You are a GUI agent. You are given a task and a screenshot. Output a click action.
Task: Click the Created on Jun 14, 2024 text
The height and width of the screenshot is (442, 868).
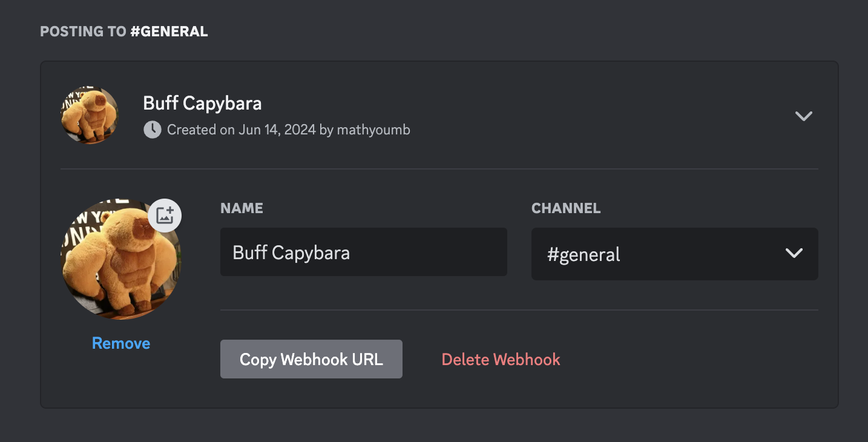(242, 130)
